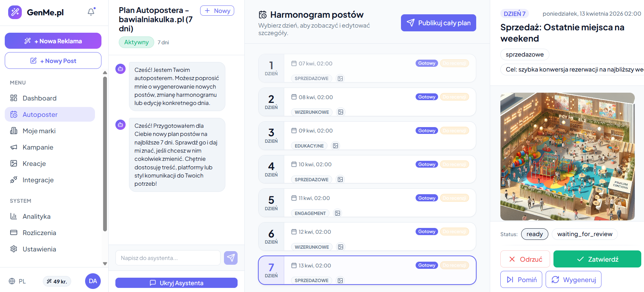
Task: Click the GenMe.pl logo icon
Action: click(15, 12)
